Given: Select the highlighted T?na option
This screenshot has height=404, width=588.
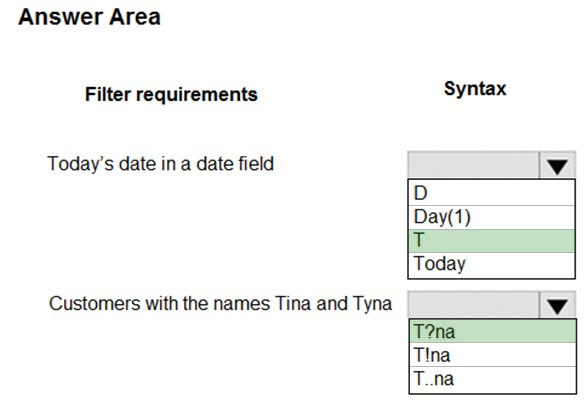Looking at the screenshot, I should pyautogui.click(x=492, y=331).
